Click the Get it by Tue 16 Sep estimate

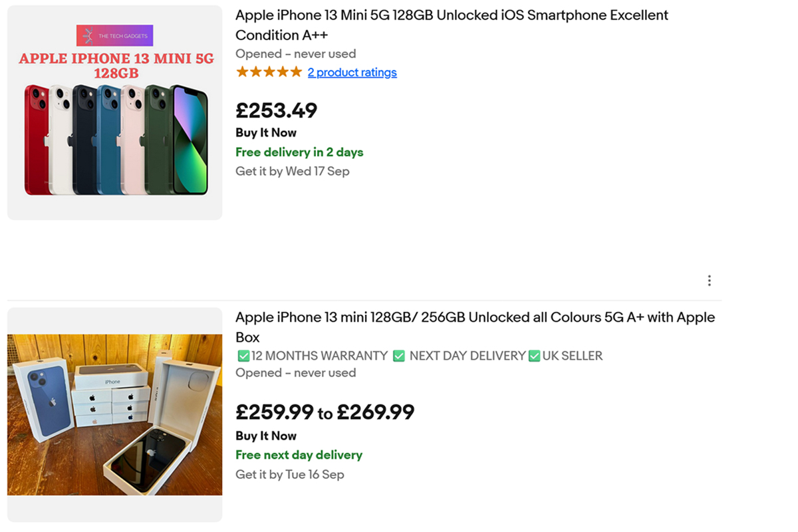point(289,474)
